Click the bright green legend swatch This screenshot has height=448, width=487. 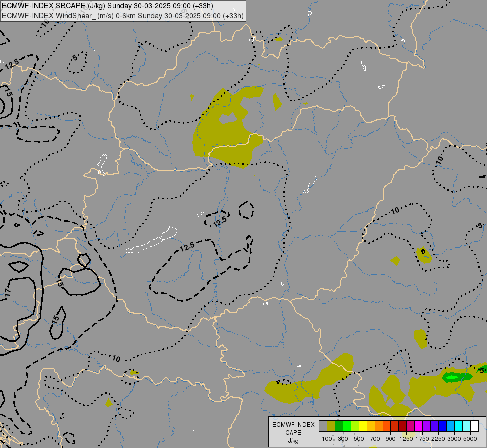coord(347,426)
